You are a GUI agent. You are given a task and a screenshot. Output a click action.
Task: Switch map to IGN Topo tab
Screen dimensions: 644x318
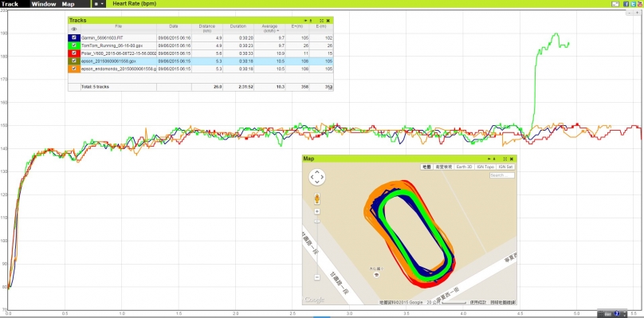(x=485, y=167)
